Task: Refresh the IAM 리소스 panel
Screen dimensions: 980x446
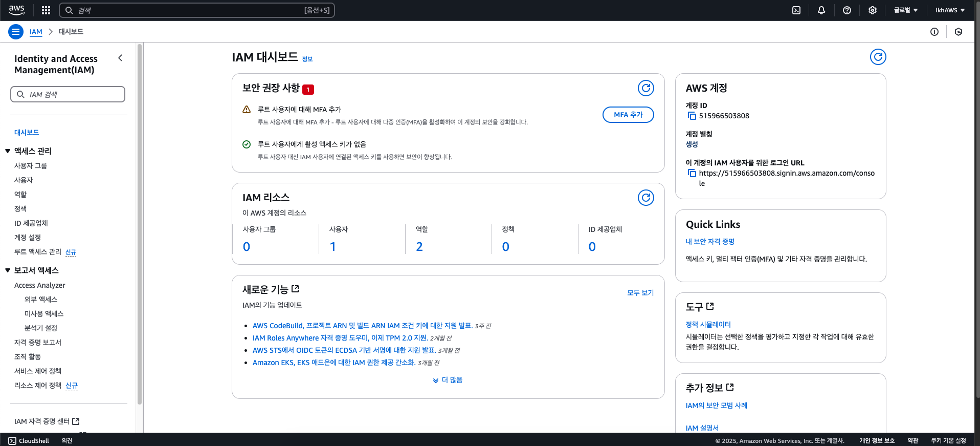Action: (x=646, y=198)
